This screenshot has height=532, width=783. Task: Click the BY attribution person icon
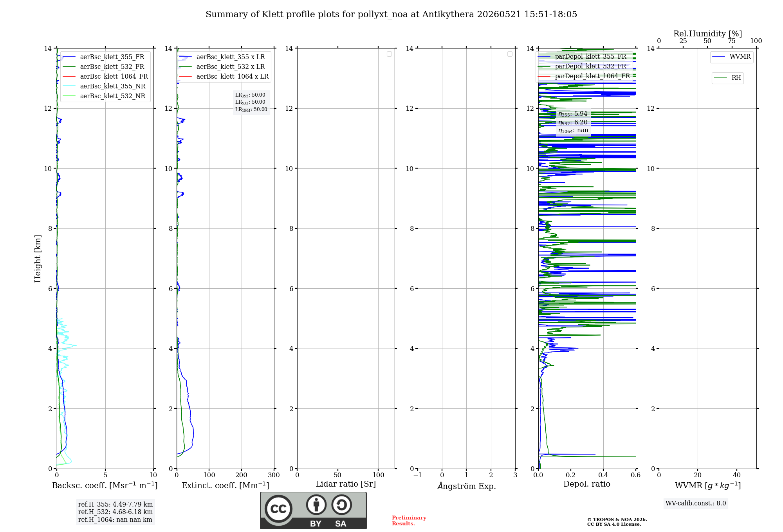click(x=316, y=505)
